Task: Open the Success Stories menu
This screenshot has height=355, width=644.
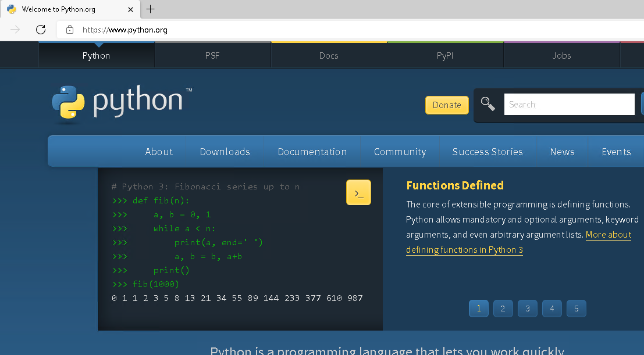Action: click(x=488, y=152)
